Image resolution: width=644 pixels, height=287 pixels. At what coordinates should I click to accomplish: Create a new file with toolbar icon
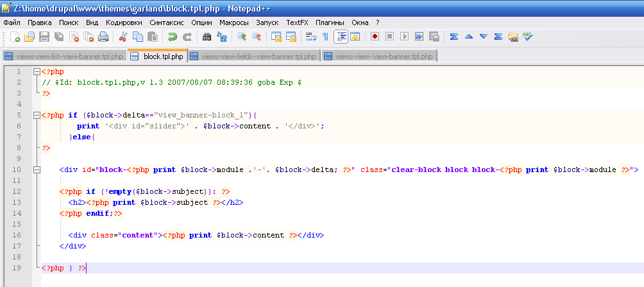[x=15, y=37]
